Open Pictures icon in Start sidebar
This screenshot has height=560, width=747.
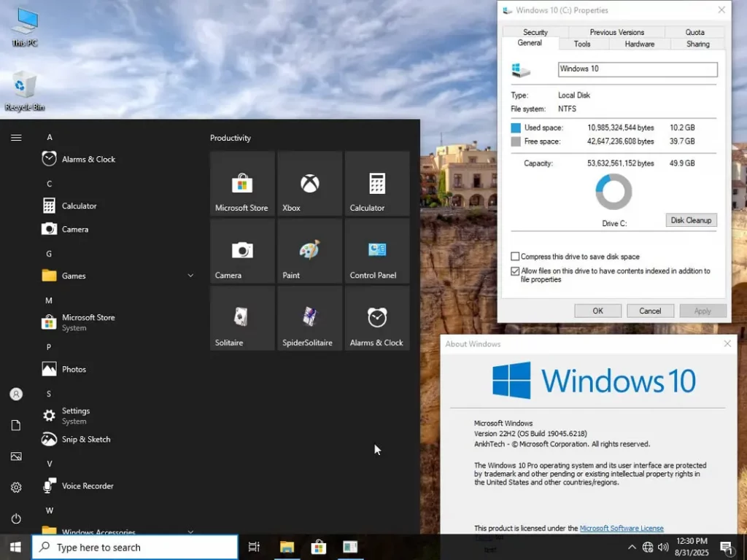click(x=16, y=456)
